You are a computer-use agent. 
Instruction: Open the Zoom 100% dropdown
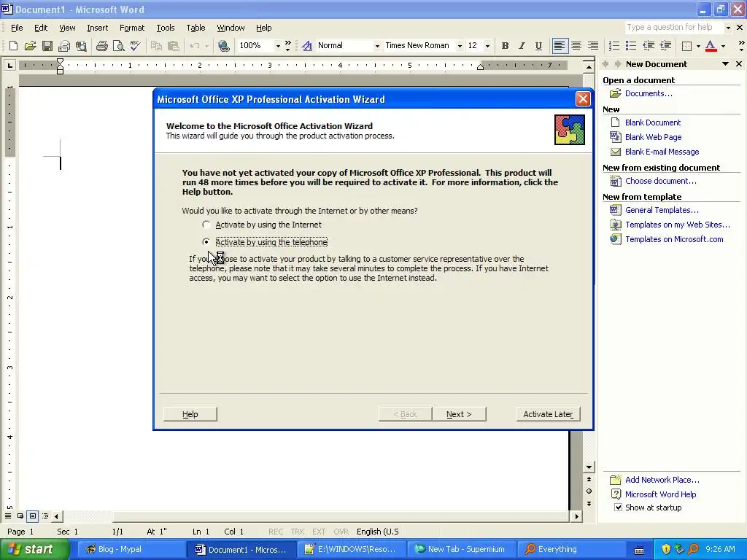coord(278,46)
